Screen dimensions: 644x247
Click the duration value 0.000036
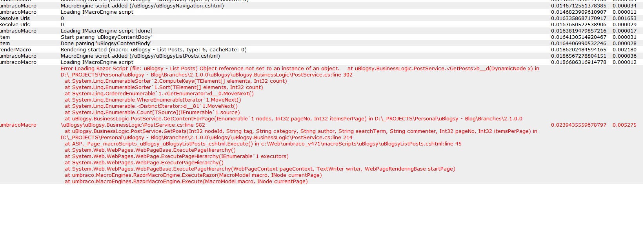[x=625, y=56]
